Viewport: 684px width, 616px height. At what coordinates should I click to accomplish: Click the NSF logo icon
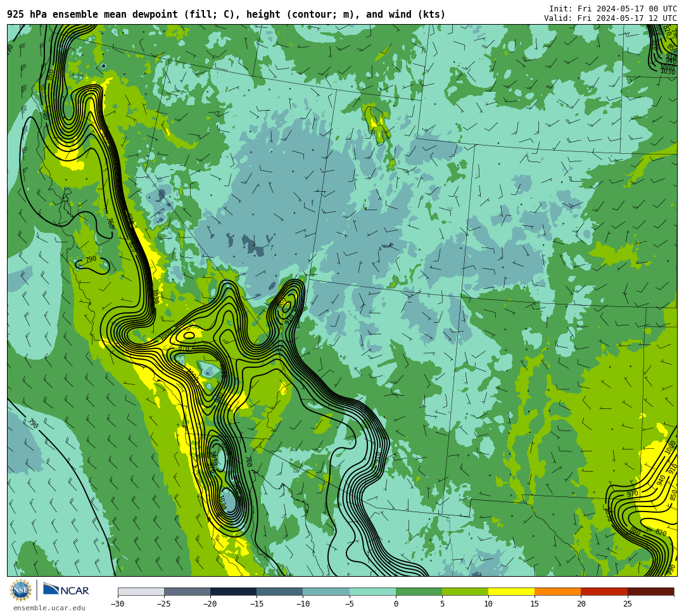pos(21,590)
